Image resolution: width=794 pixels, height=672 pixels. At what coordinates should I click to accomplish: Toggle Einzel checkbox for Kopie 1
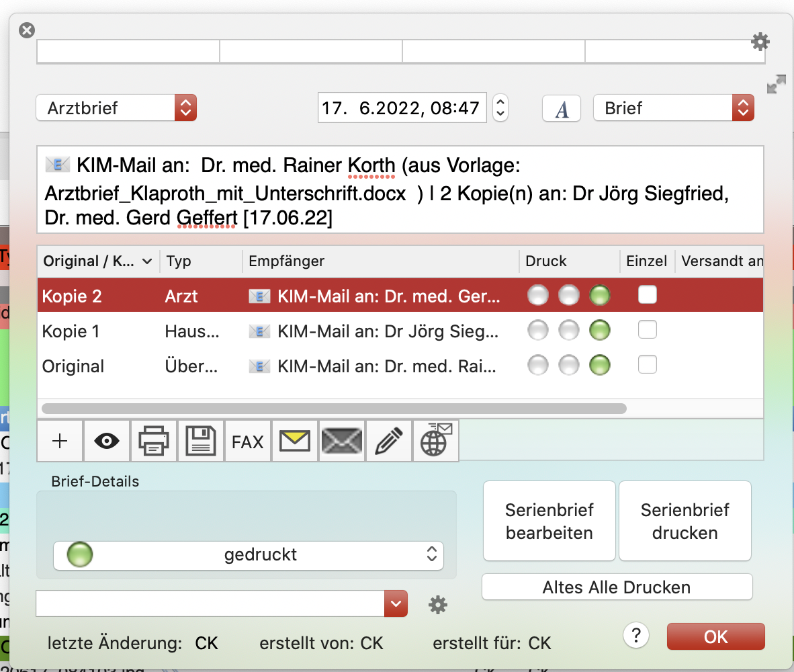[647, 329]
